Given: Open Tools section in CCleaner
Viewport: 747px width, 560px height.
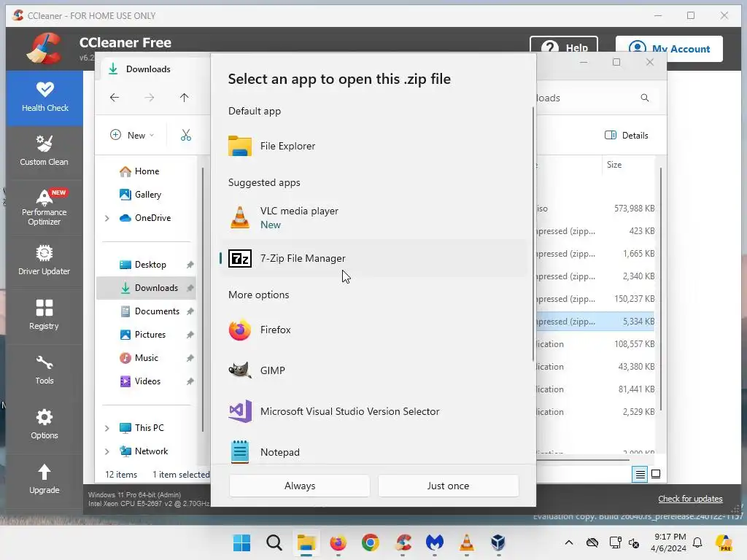Looking at the screenshot, I should 44,370.
